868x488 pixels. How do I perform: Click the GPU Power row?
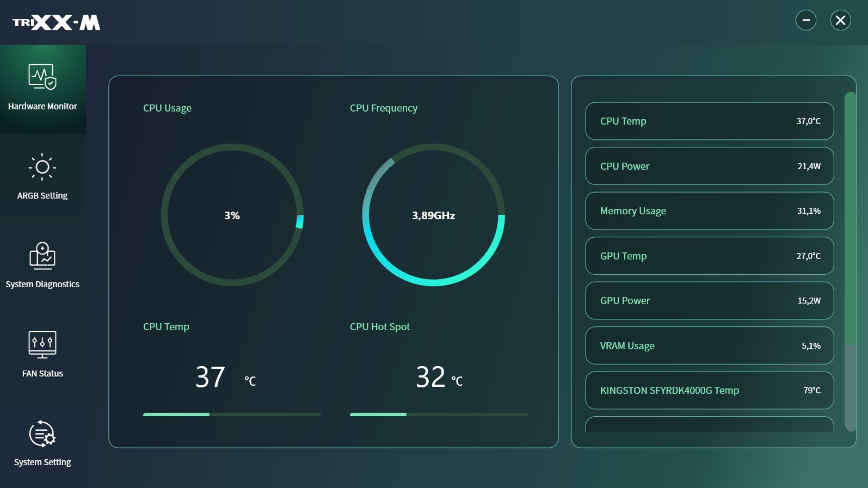709,300
